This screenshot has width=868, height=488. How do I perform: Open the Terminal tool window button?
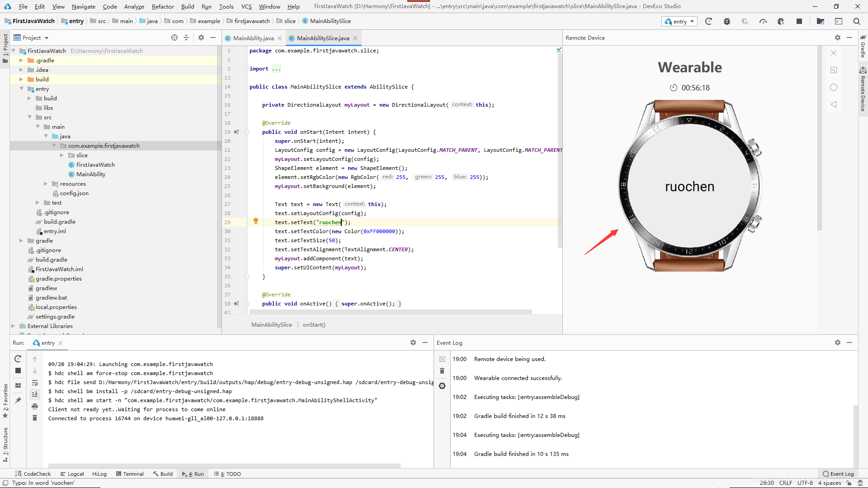coord(130,474)
